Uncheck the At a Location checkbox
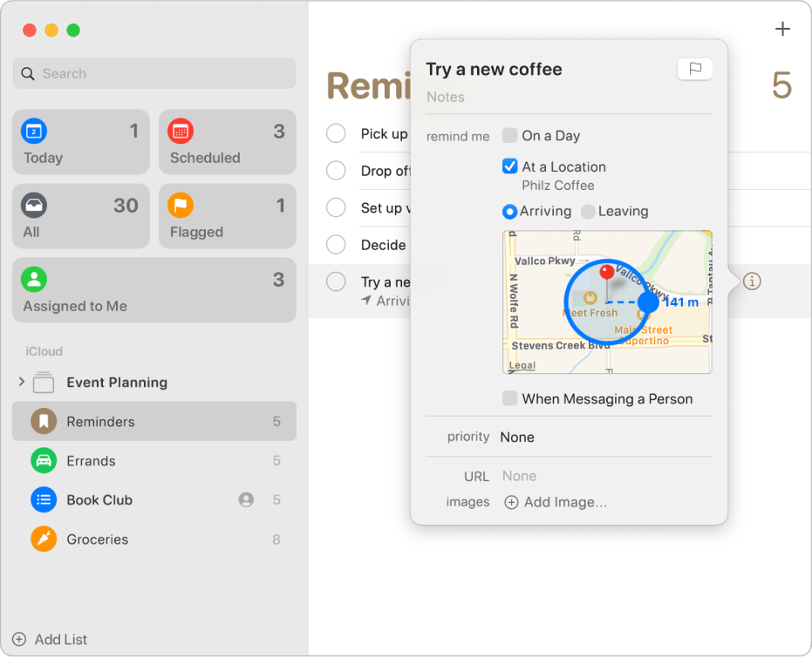 pos(509,166)
